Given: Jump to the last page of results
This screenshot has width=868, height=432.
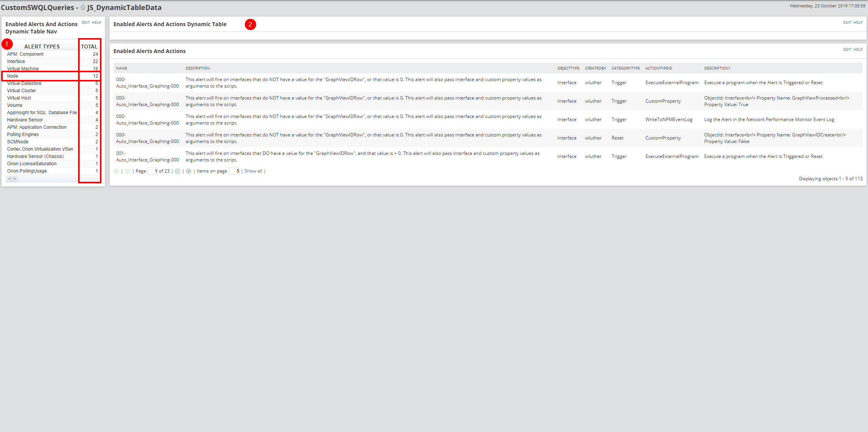Looking at the screenshot, I should point(188,171).
